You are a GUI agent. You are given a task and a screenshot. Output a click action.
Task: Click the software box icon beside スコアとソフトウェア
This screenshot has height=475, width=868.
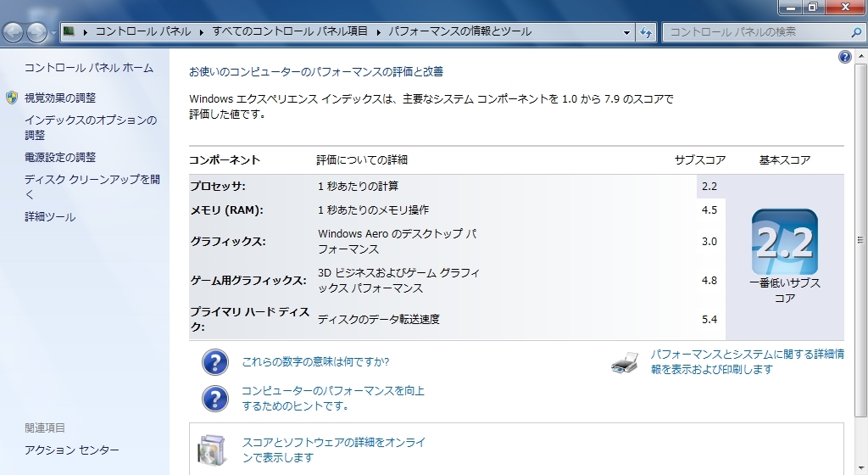coord(211,450)
